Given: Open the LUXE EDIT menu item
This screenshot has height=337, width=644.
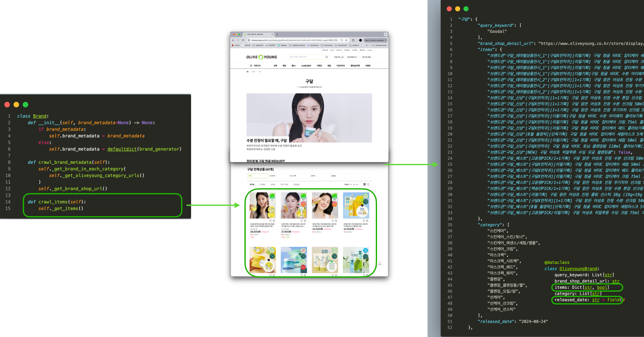Looking at the screenshot, I should 306,66.
